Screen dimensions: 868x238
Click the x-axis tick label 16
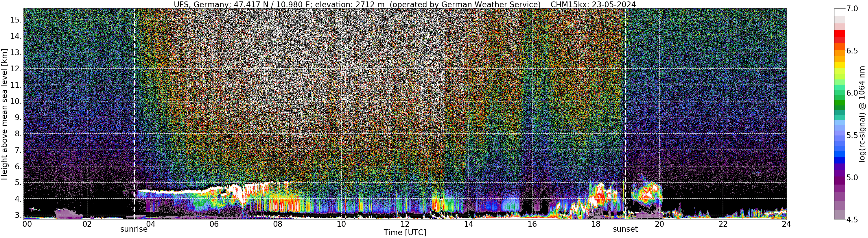coord(532,224)
